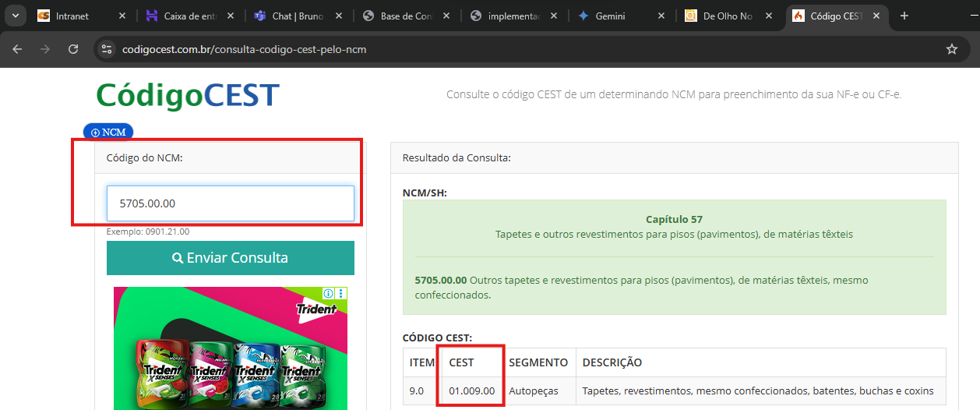
Task: Close the Chat | Bruno tab
Action: click(x=339, y=16)
